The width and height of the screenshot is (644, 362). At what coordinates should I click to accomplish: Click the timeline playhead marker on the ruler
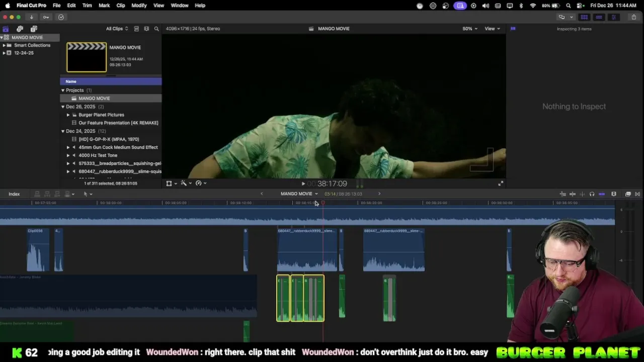pyautogui.click(x=323, y=203)
